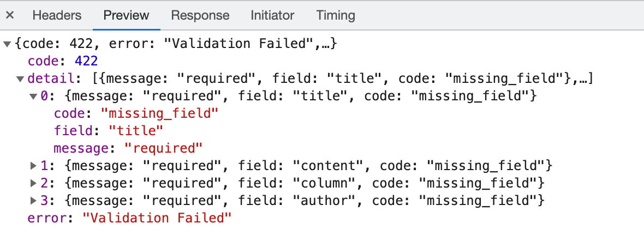Click the field value "title"
Image resolution: width=644 pixels, height=241 pixels.
[136, 131]
